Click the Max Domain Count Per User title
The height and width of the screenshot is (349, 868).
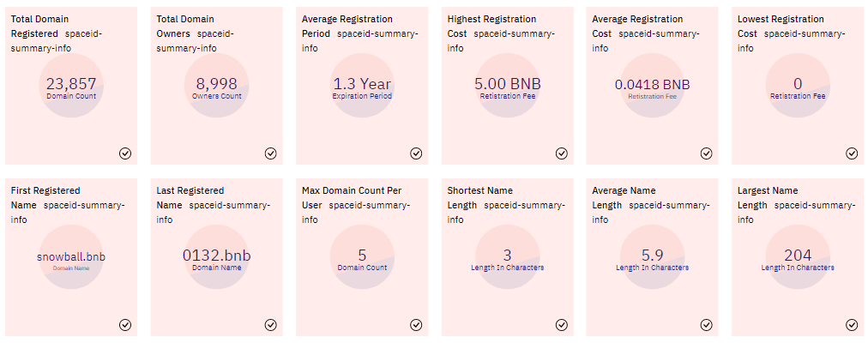pyautogui.click(x=352, y=190)
